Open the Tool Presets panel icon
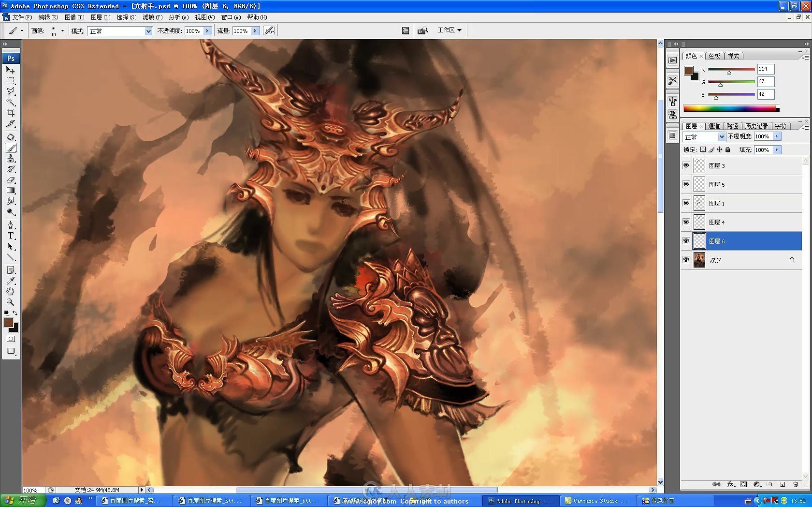 (672, 81)
